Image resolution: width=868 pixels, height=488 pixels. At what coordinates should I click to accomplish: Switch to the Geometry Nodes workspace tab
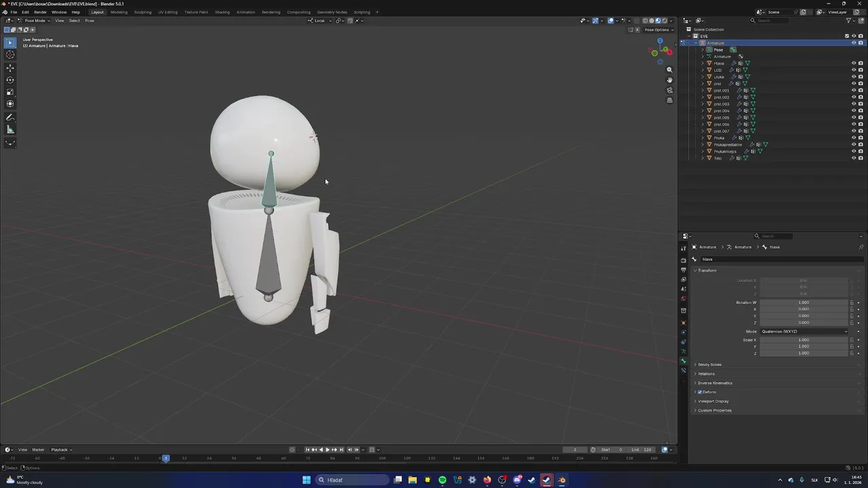332,12
